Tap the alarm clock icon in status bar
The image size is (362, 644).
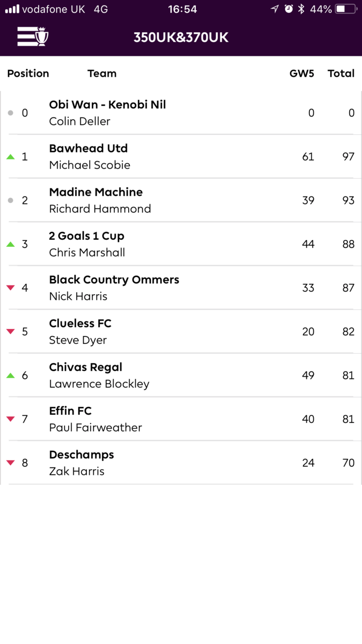289,9
